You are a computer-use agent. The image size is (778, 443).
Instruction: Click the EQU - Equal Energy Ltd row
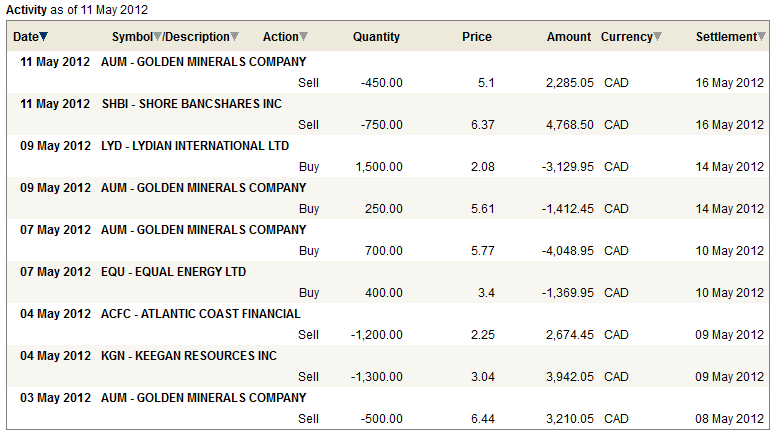point(174,272)
